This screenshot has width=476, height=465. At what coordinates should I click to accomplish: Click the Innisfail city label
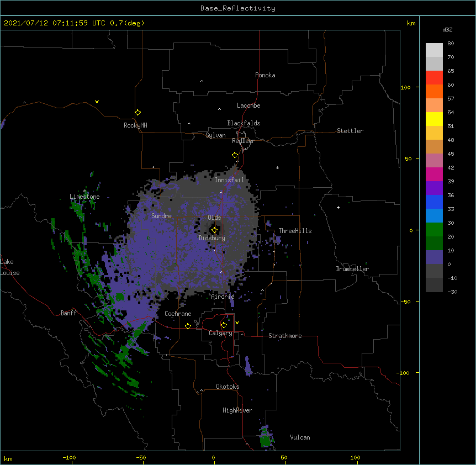pos(229,180)
